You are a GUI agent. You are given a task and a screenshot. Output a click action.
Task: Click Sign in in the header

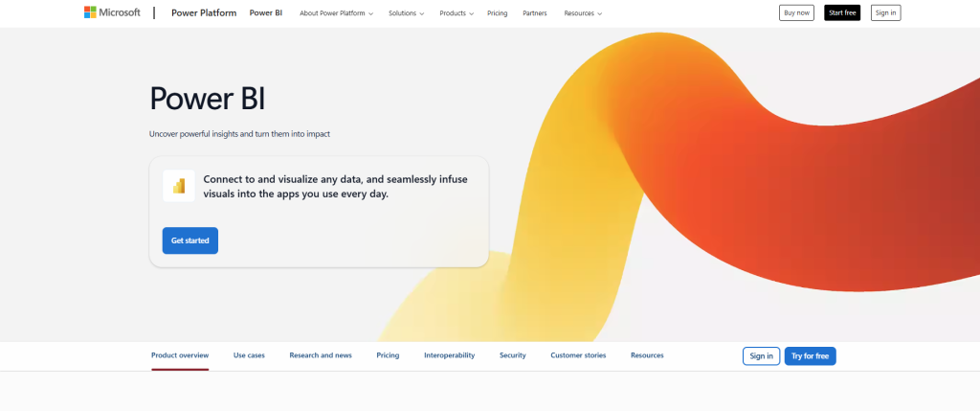pos(885,13)
